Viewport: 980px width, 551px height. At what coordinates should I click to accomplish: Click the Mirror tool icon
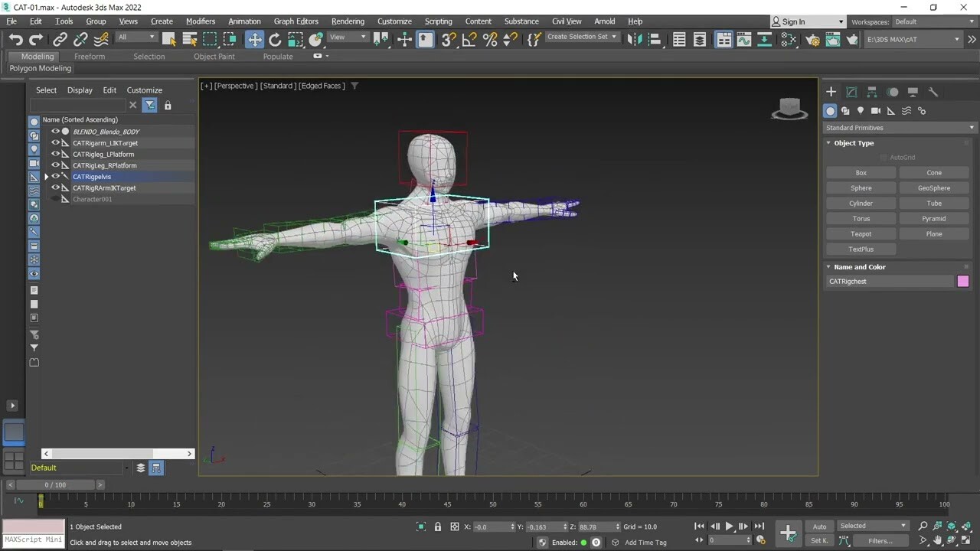pos(634,40)
